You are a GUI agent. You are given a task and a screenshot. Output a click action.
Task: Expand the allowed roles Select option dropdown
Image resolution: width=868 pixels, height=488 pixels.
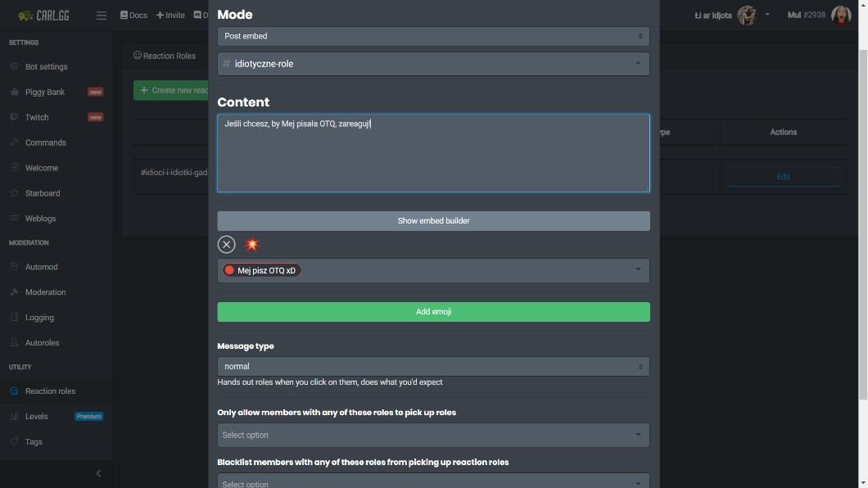click(433, 435)
